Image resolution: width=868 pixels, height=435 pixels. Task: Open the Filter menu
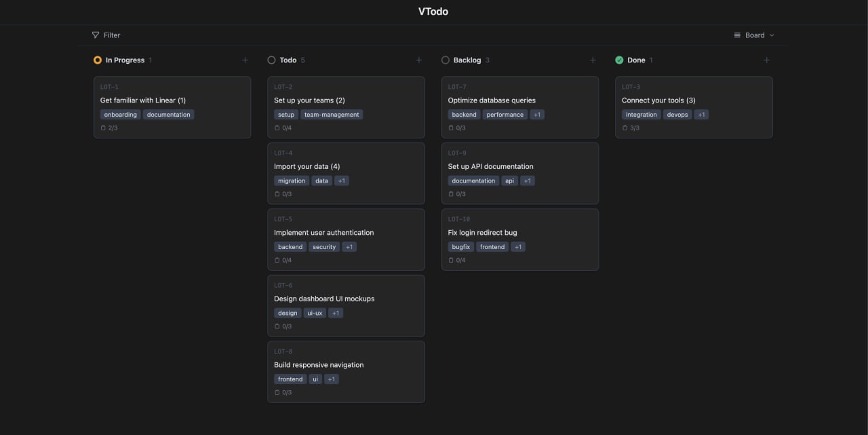coord(106,35)
